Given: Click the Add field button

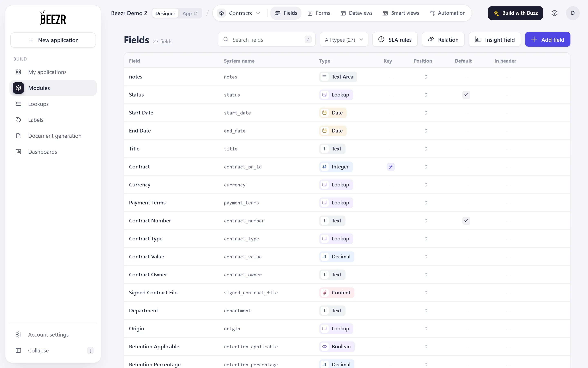Looking at the screenshot, I should point(547,39).
